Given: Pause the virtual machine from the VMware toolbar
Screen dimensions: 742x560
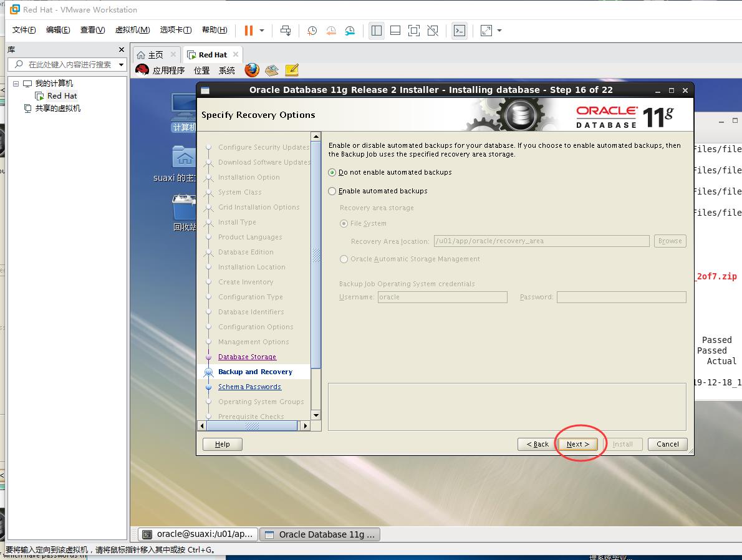Looking at the screenshot, I should pos(248,31).
